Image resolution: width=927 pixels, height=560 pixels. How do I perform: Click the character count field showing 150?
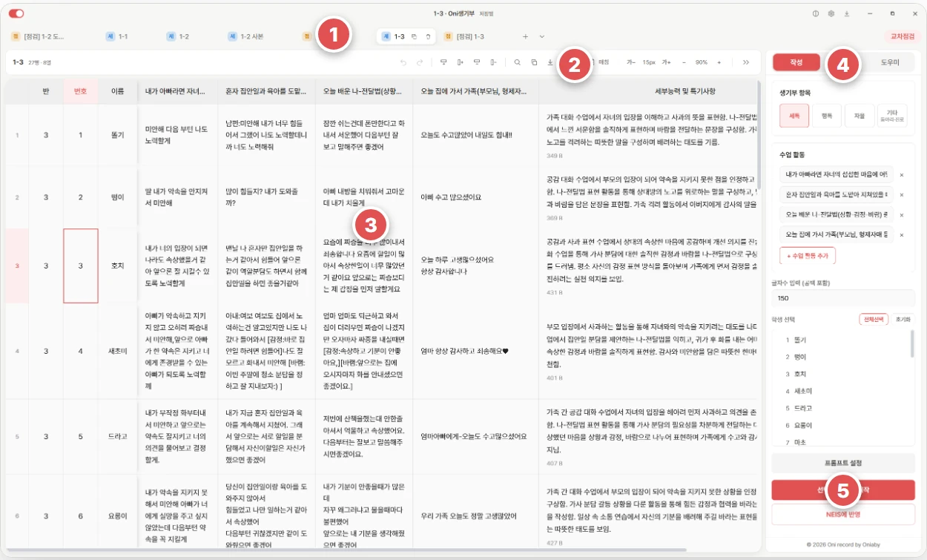(x=843, y=298)
